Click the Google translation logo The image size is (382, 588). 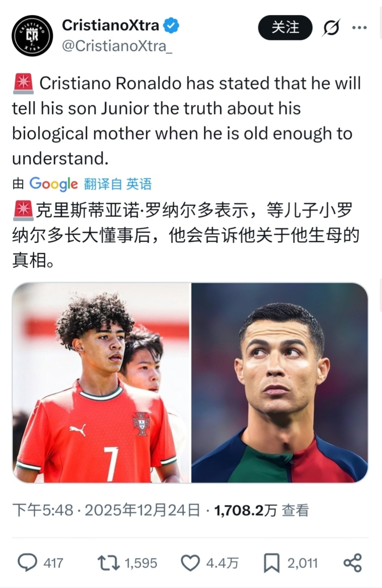click(54, 184)
